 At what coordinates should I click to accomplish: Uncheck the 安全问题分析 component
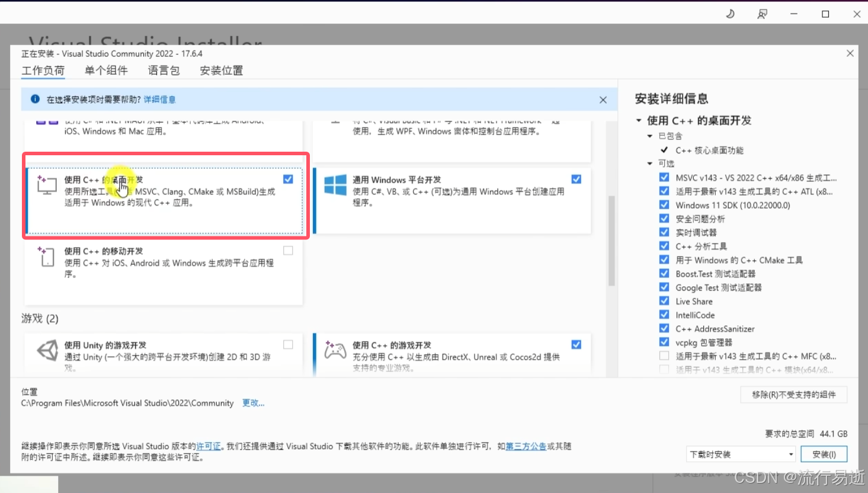coord(664,218)
